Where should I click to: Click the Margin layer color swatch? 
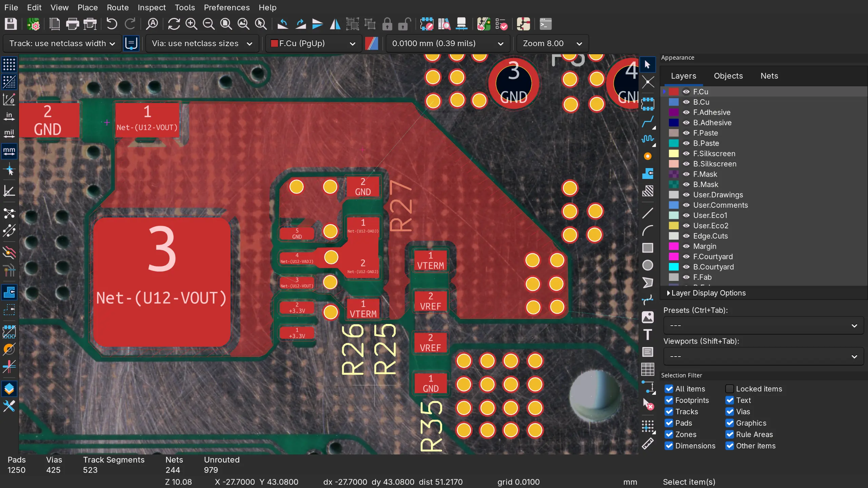coord(673,246)
